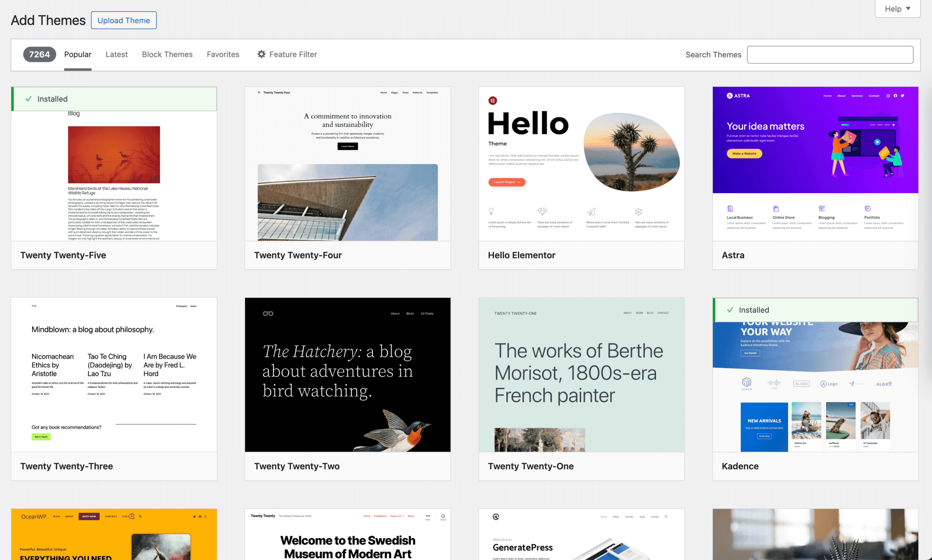Click the Elementor logo in Hello preview
The height and width of the screenshot is (560, 932).
pyautogui.click(x=493, y=100)
